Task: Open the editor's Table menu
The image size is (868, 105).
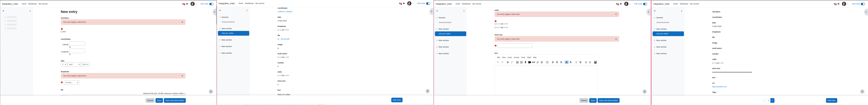Action: [529, 57]
